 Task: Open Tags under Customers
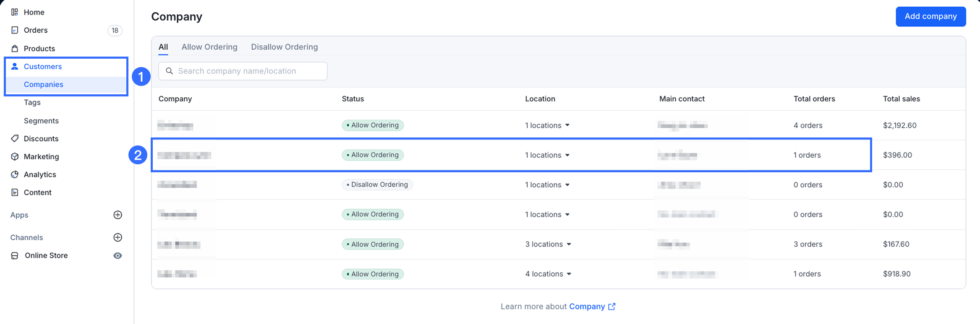[x=32, y=102]
